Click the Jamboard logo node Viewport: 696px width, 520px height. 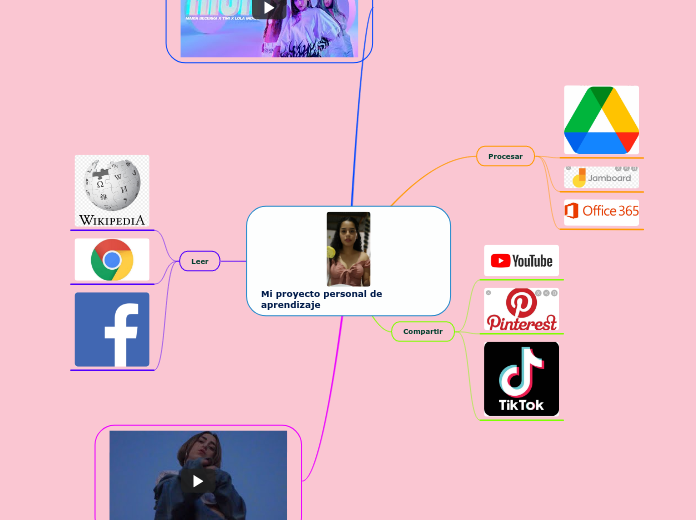[x=601, y=178]
